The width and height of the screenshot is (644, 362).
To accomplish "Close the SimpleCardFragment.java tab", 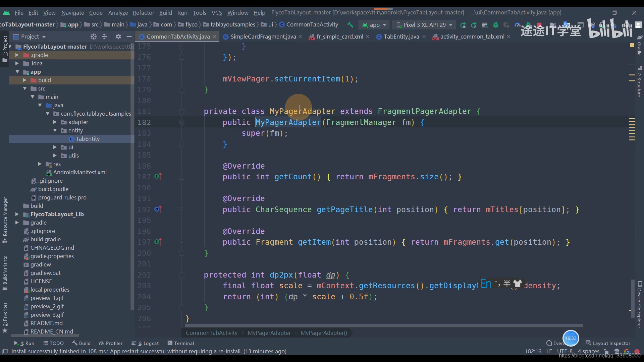I will [x=300, y=37].
